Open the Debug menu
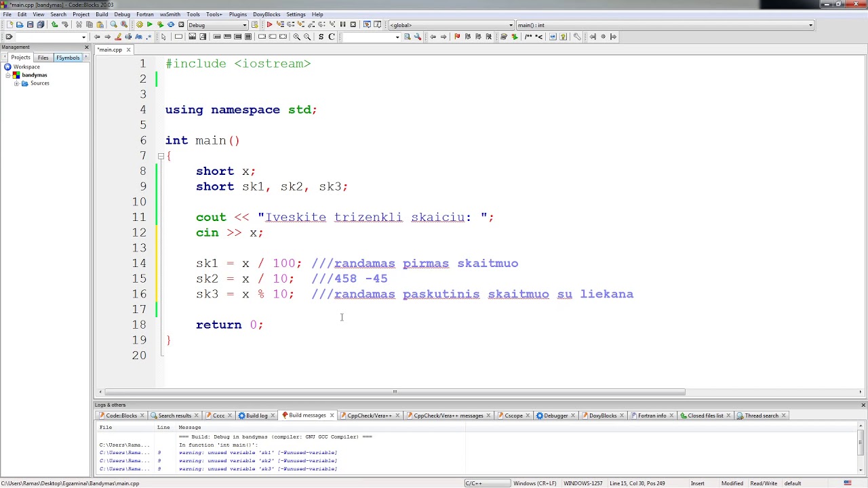 pyautogui.click(x=122, y=14)
